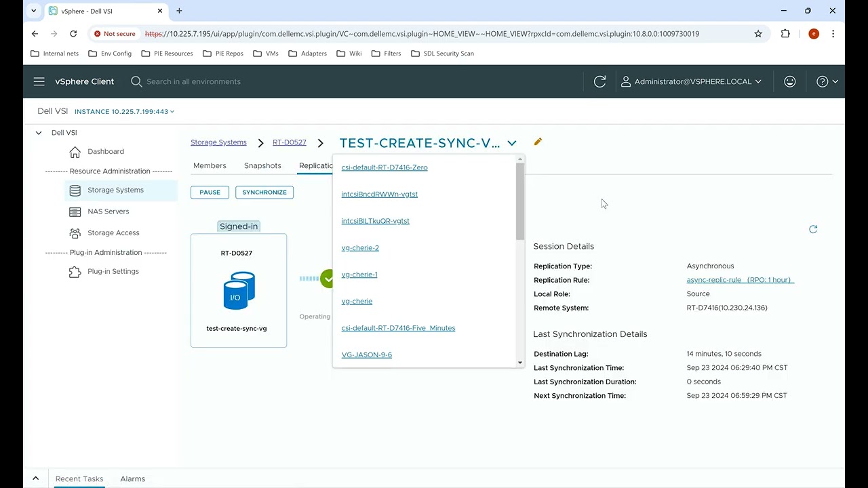Image resolution: width=868 pixels, height=488 pixels.
Task: Open the SDL Security Scan bookmark folder
Action: coord(442,54)
